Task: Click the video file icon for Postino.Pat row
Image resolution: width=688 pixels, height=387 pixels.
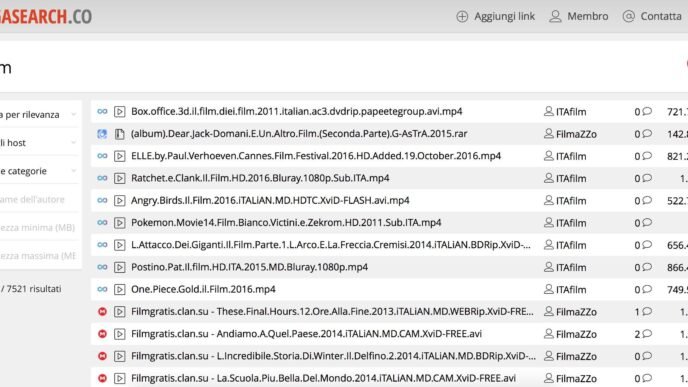Action: pyautogui.click(x=119, y=267)
